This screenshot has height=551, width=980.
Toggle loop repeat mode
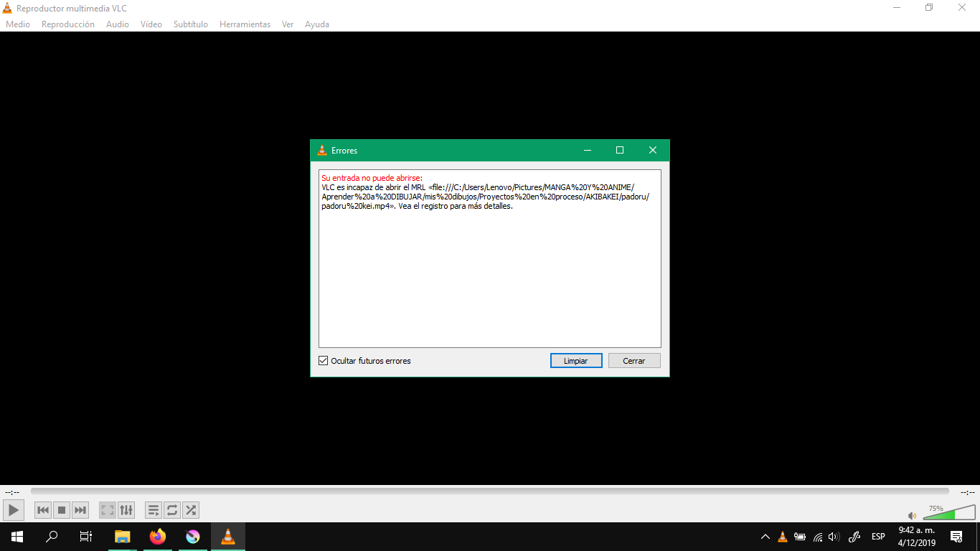pos(172,510)
